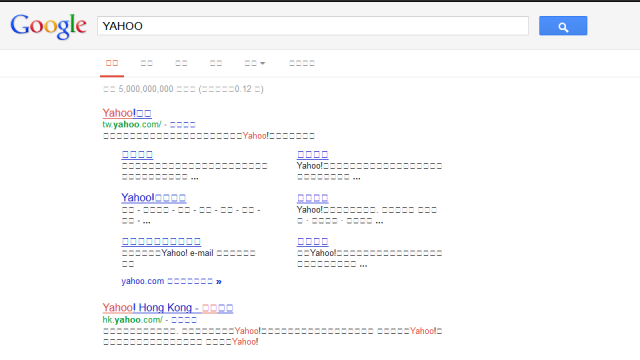Open the tab with the dropdown arrow
The height and width of the screenshot is (360, 640).
pos(255,63)
